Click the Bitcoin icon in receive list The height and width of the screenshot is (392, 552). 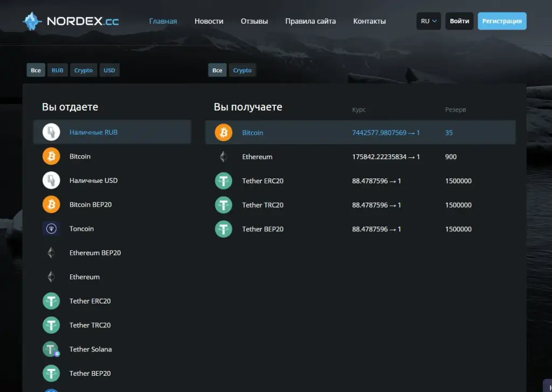[224, 133]
